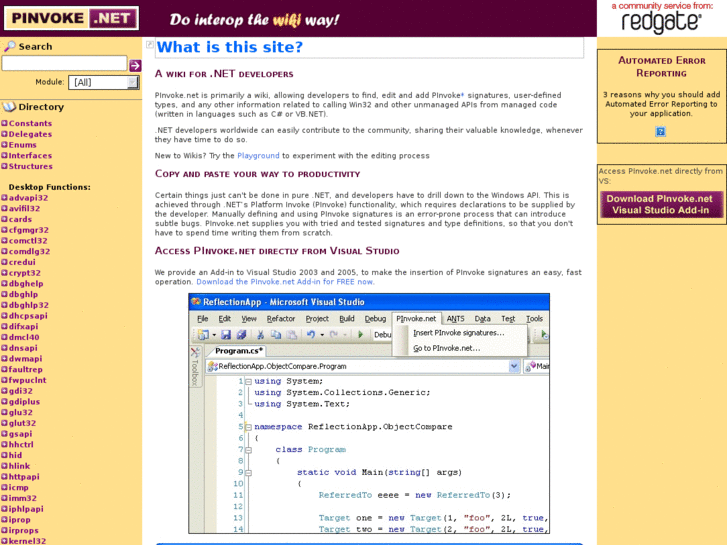The image size is (727, 545).
Task: Open the faultrep module link
Action: tap(26, 369)
